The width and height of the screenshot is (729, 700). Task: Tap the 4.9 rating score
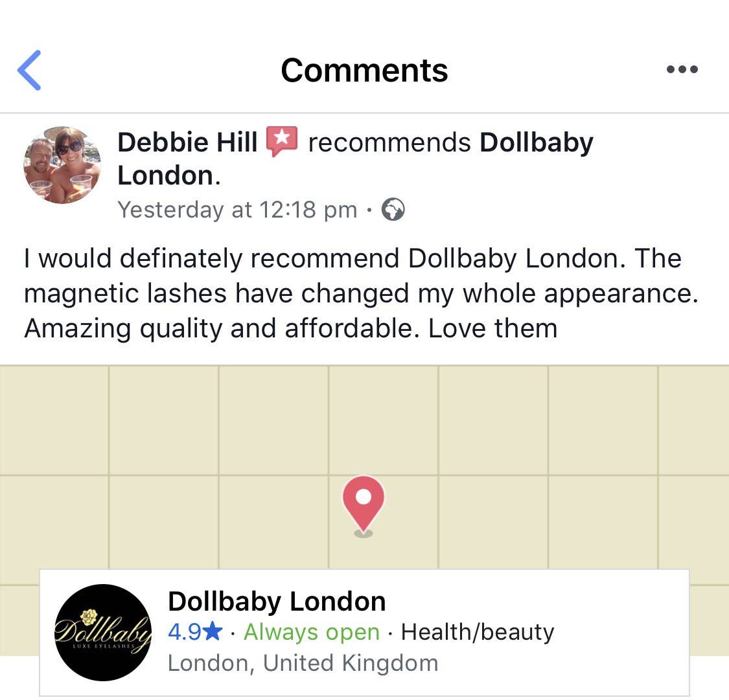(x=185, y=632)
